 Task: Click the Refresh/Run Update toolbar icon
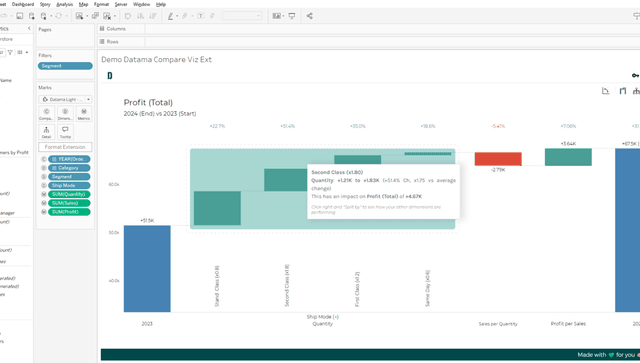pyautogui.click(x=59, y=16)
